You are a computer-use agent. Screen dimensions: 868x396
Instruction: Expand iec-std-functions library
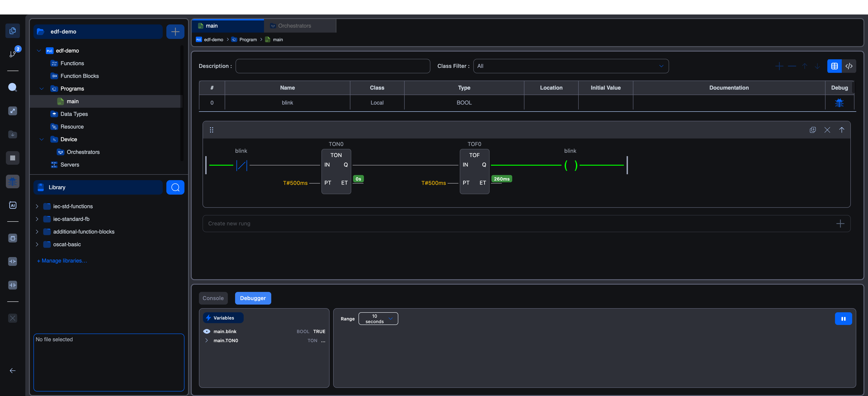pyautogui.click(x=37, y=206)
